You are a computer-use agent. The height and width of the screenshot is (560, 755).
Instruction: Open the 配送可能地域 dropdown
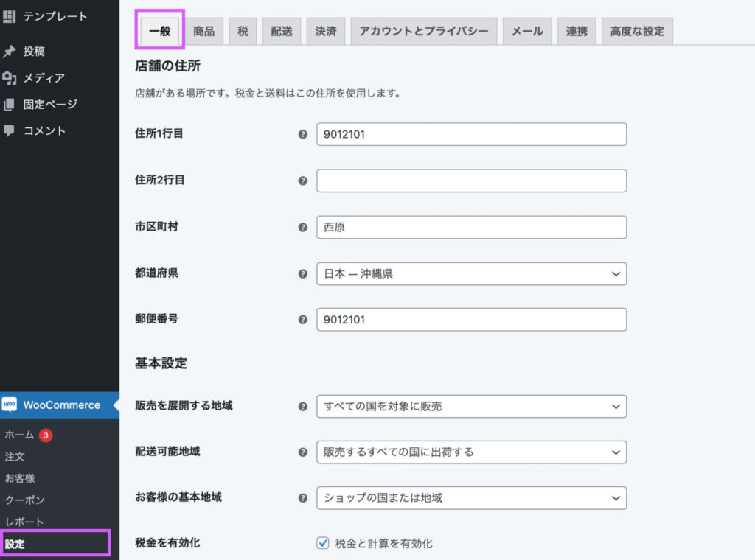[x=471, y=452]
